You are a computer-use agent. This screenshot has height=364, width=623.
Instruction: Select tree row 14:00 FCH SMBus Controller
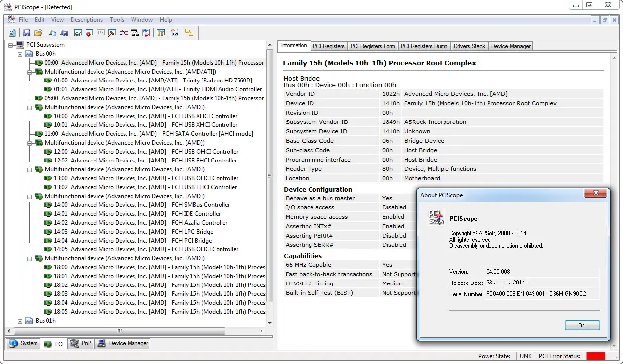pyautogui.click(x=137, y=205)
